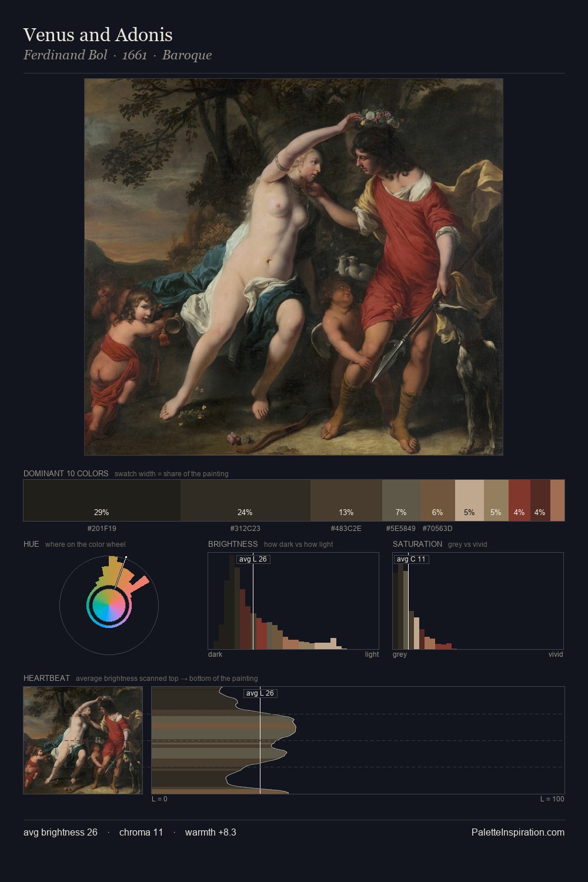Click the Ferdinand Bol 1661 Baroque subtitle

pyautogui.click(x=118, y=55)
